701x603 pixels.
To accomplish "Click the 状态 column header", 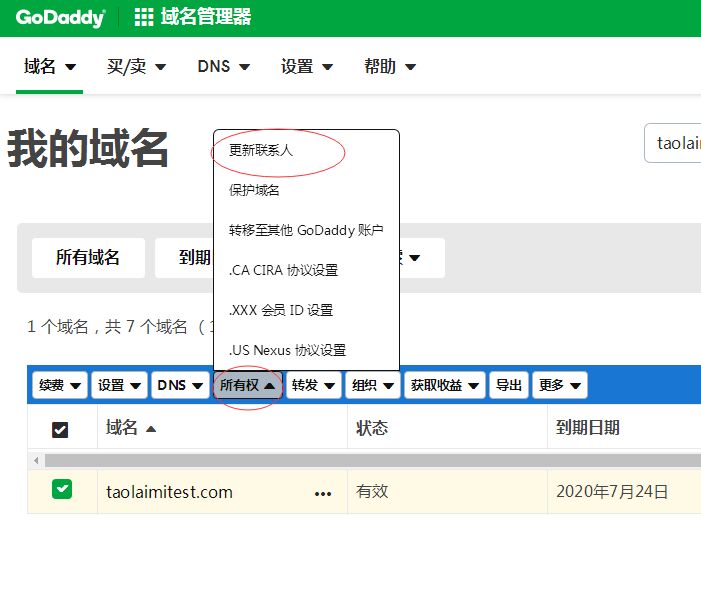I will pyautogui.click(x=372, y=428).
